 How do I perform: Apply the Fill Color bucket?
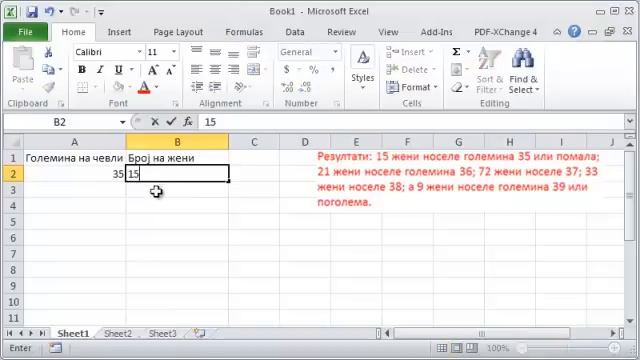pos(118,87)
